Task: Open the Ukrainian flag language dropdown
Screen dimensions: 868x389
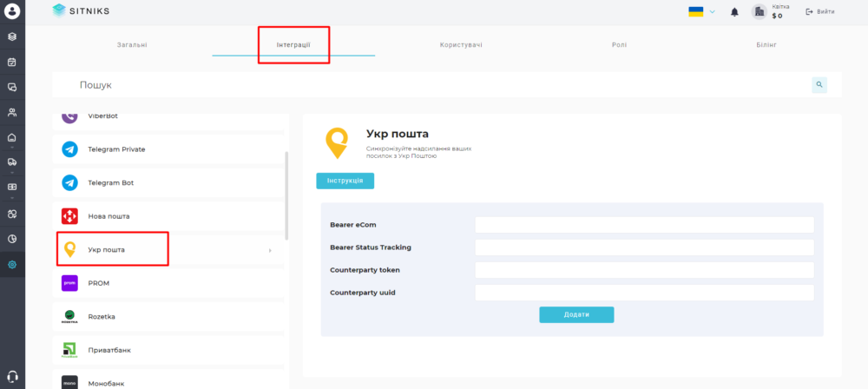Action: 702,11
